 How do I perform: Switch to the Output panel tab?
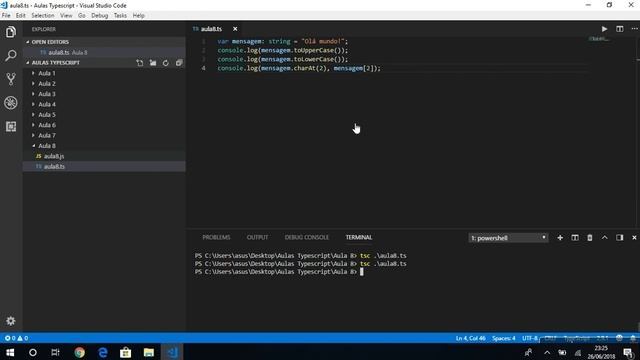click(258, 237)
